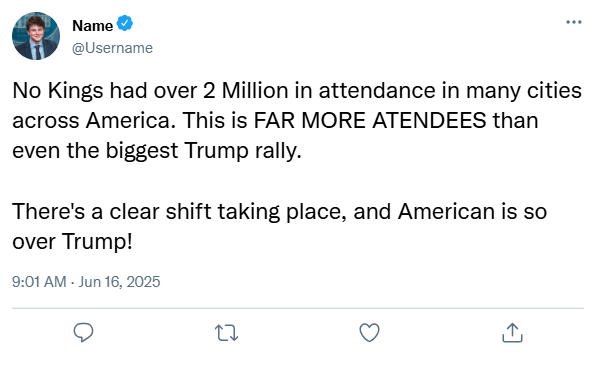Retweet this post using the arrows icon

click(x=227, y=333)
